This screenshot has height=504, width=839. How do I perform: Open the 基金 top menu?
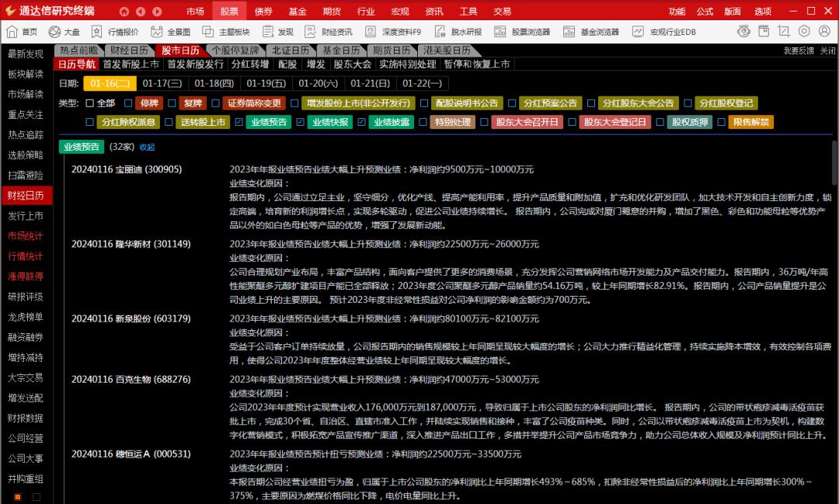pyautogui.click(x=298, y=11)
